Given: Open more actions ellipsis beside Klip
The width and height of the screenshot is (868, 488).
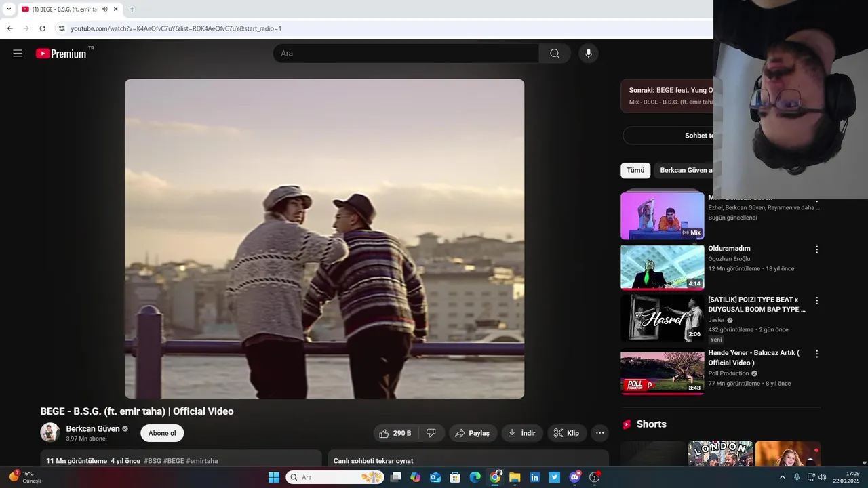Looking at the screenshot, I should 599,433.
